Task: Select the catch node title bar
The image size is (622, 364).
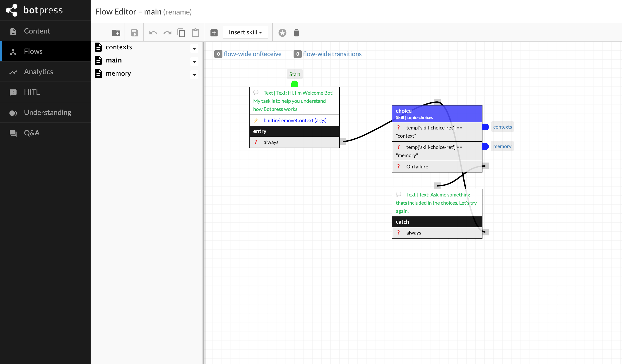Action: point(437,222)
